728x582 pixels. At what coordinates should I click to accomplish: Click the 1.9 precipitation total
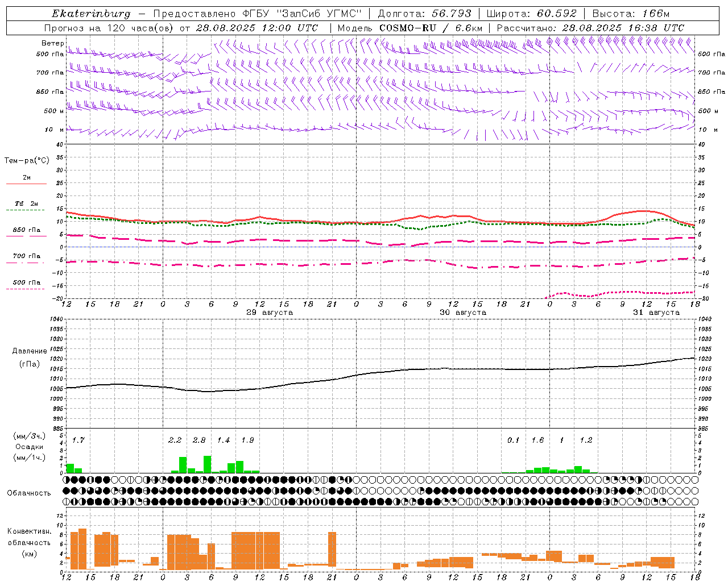tap(247, 440)
